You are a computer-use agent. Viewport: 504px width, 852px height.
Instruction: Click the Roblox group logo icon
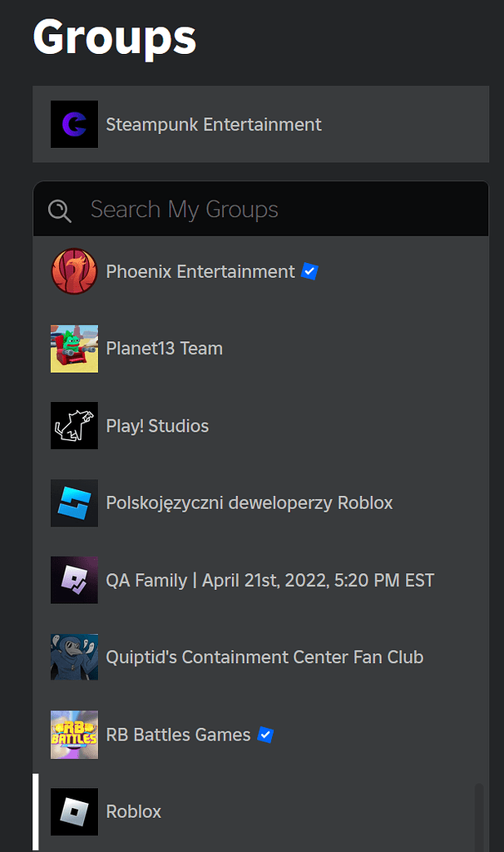coord(74,811)
